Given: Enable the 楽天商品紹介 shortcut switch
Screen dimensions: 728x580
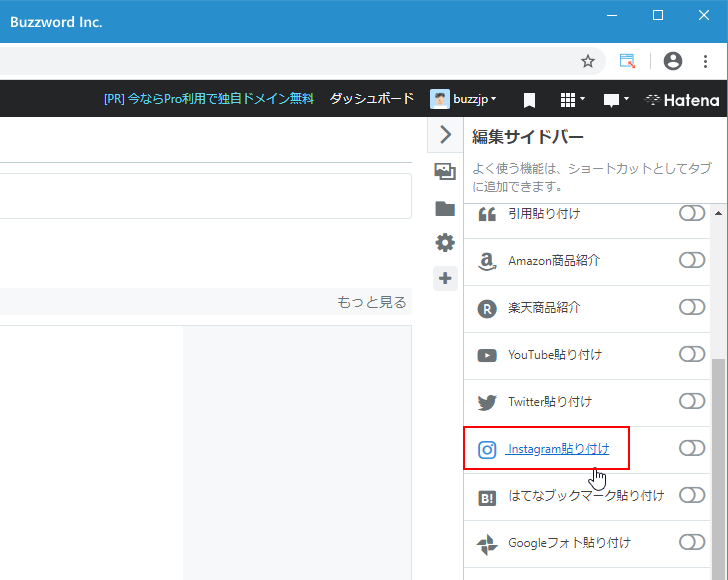Looking at the screenshot, I should click(x=692, y=307).
